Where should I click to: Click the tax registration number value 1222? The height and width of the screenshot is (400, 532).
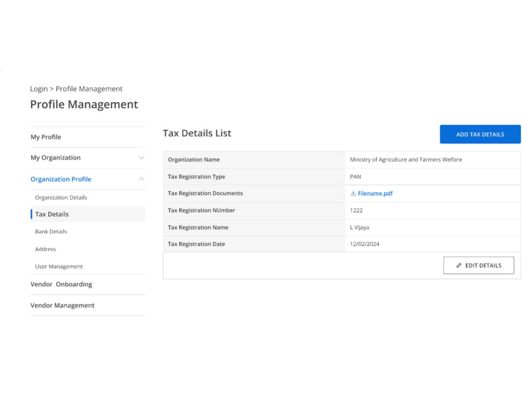[x=356, y=210]
